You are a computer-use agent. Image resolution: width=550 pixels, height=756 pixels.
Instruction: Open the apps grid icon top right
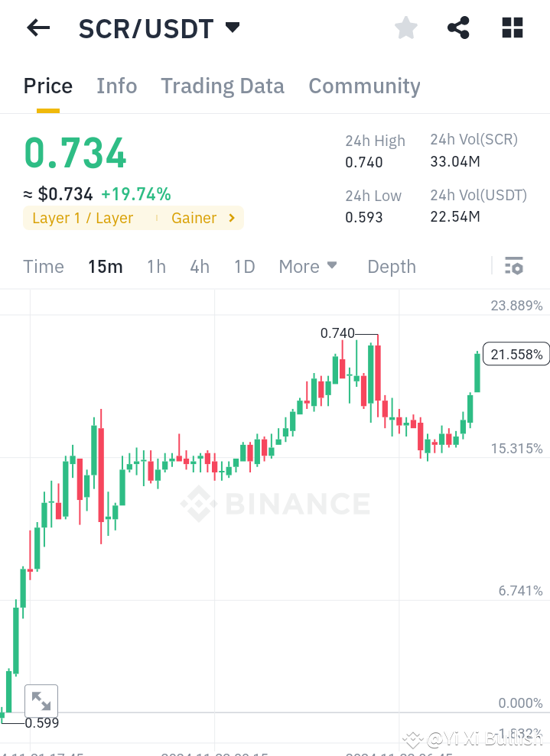[511, 28]
